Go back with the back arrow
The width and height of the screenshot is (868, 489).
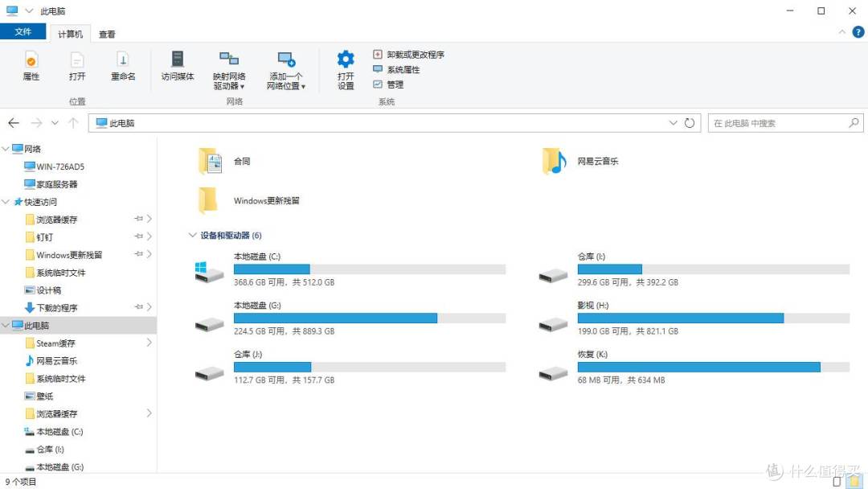click(x=14, y=123)
